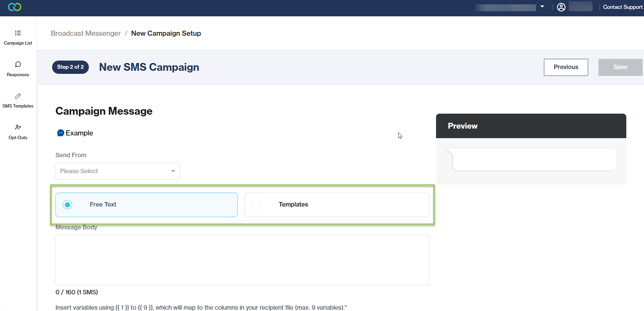Select the Templates radio button

pos(256,204)
